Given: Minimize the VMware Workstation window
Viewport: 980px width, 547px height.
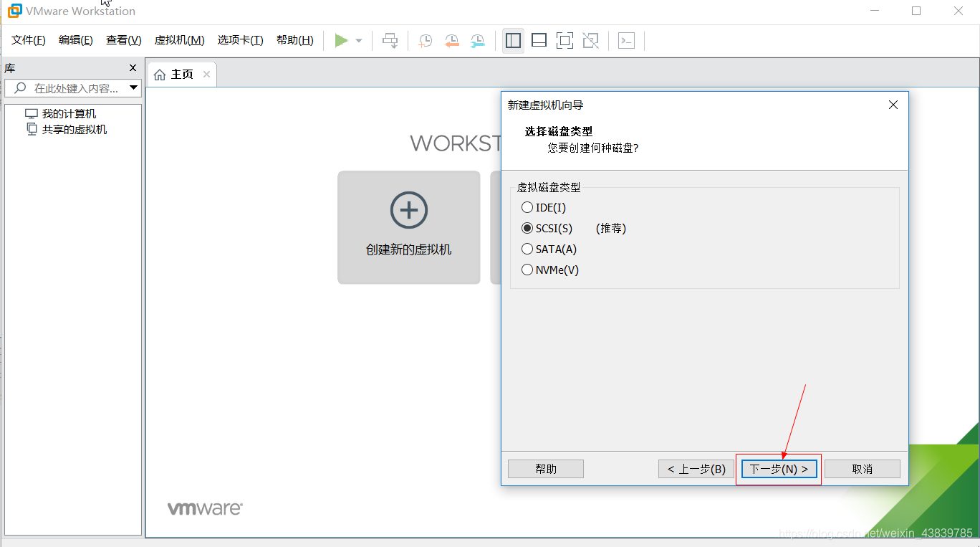Looking at the screenshot, I should pyautogui.click(x=875, y=11).
